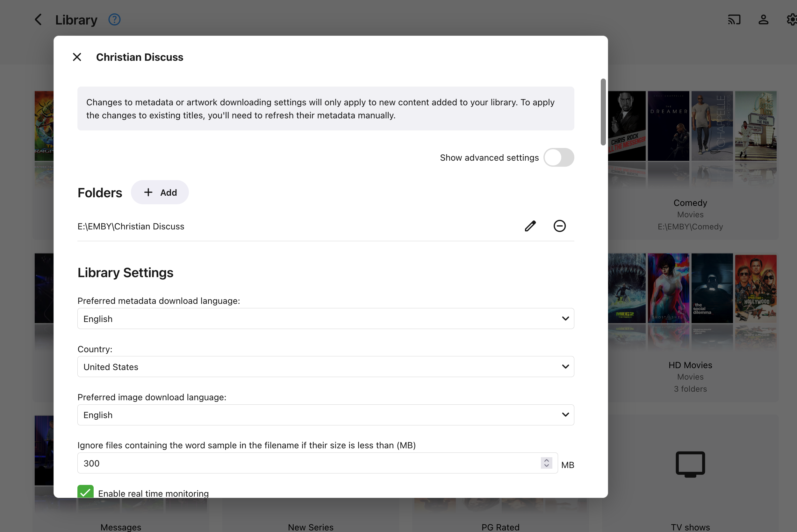Click the Add folder button
This screenshot has width=797, height=532.
(160, 192)
